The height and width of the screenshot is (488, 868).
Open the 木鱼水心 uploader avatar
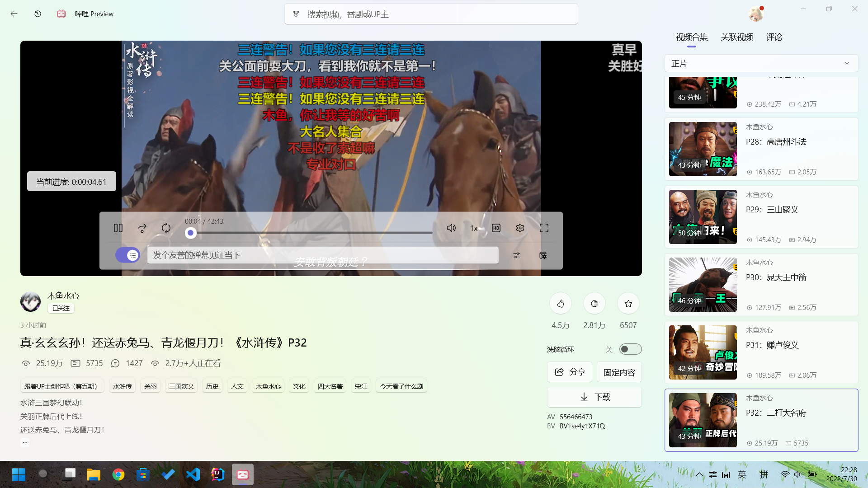click(30, 301)
